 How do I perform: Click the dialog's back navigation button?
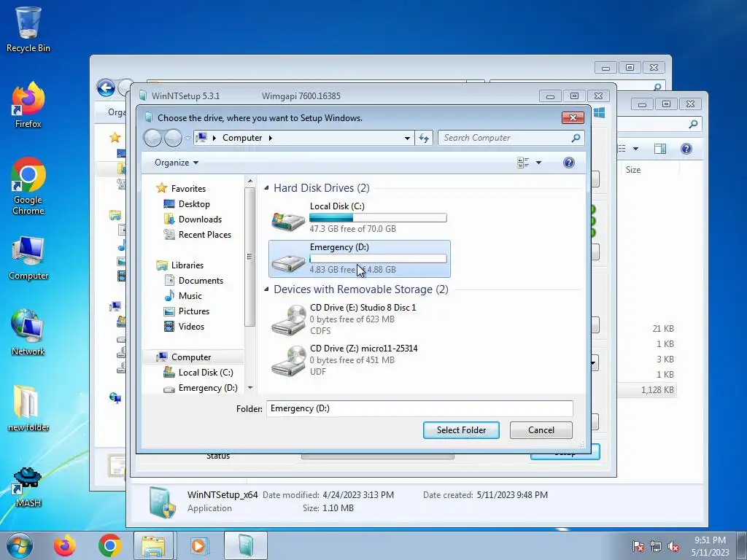point(152,138)
